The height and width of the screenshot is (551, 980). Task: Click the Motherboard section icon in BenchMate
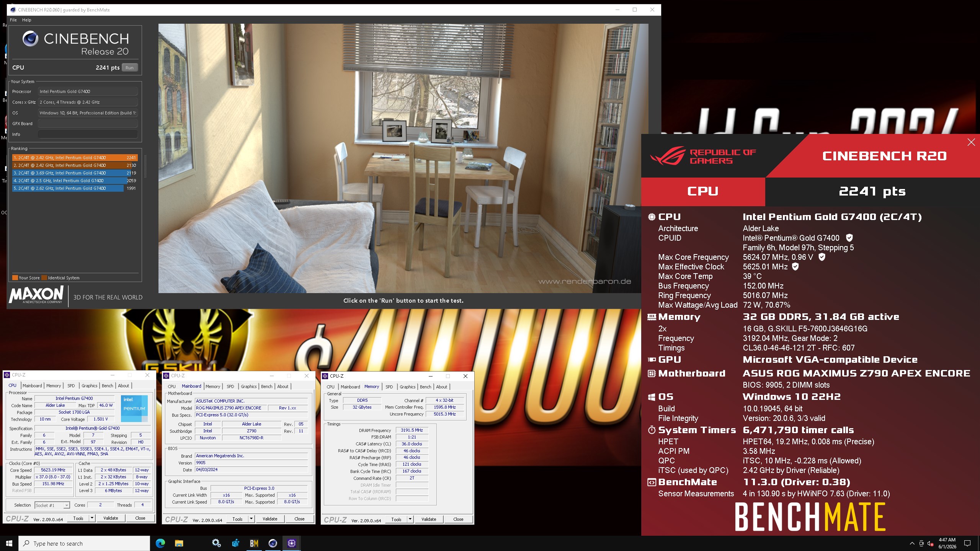coord(652,373)
